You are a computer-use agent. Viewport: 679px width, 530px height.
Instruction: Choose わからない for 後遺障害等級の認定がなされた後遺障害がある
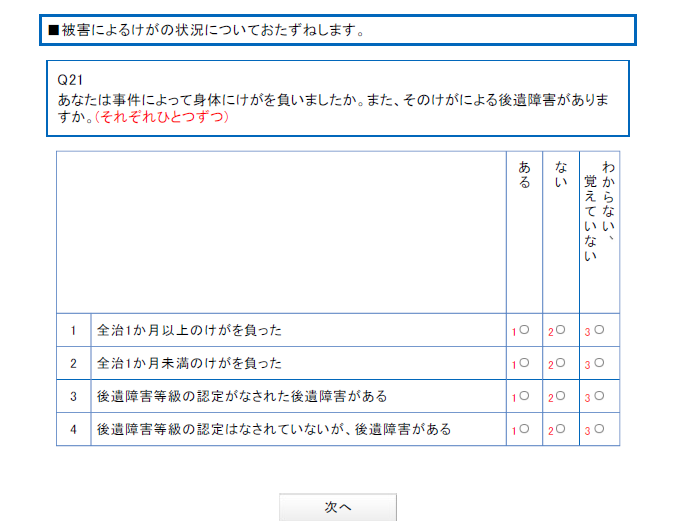599,396
